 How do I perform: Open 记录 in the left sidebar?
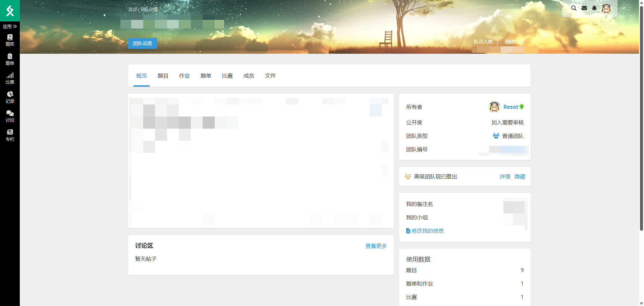[x=10, y=97]
